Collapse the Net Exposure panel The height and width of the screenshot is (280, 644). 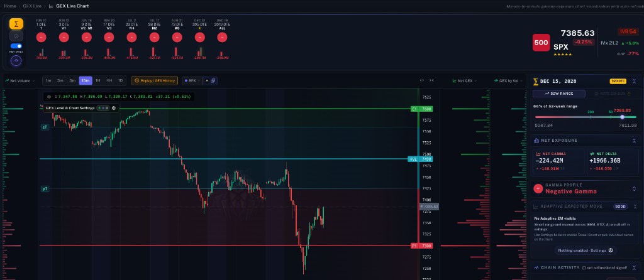tap(634, 141)
